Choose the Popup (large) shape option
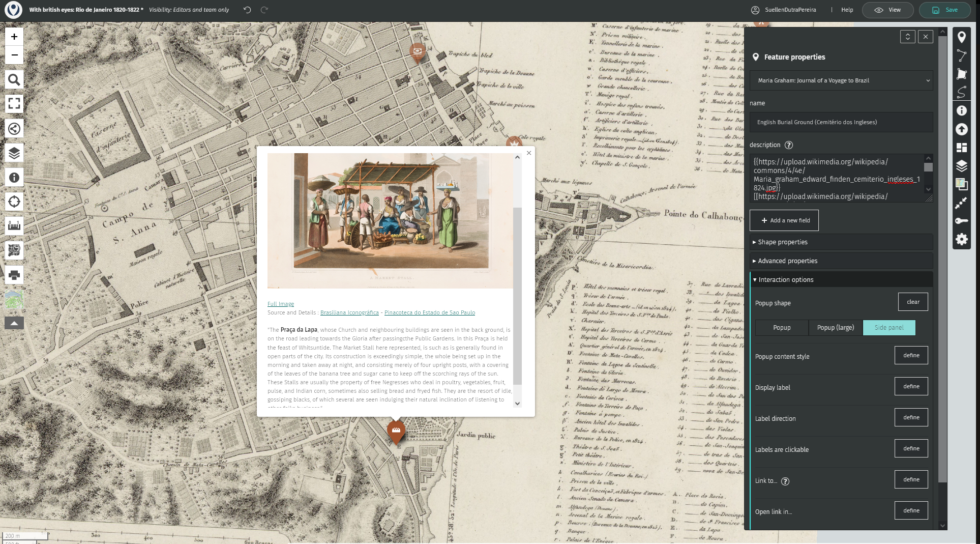The width and height of the screenshot is (980, 544). click(x=835, y=328)
